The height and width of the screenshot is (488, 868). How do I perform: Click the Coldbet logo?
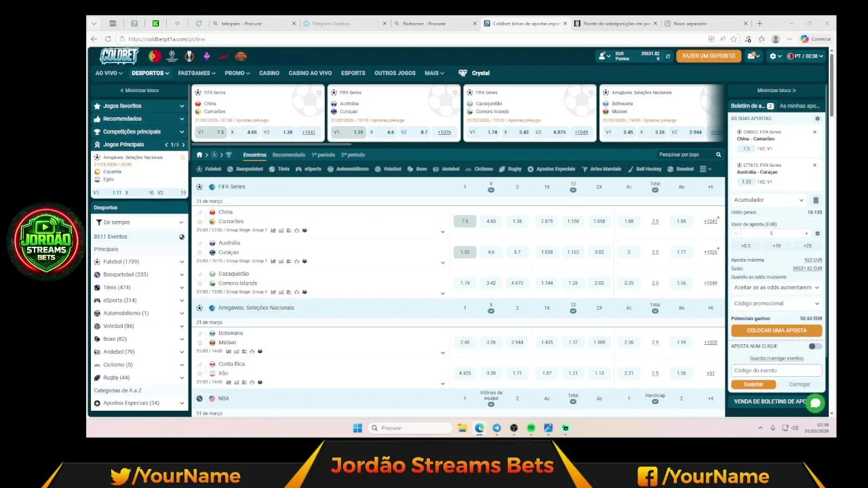(x=119, y=56)
